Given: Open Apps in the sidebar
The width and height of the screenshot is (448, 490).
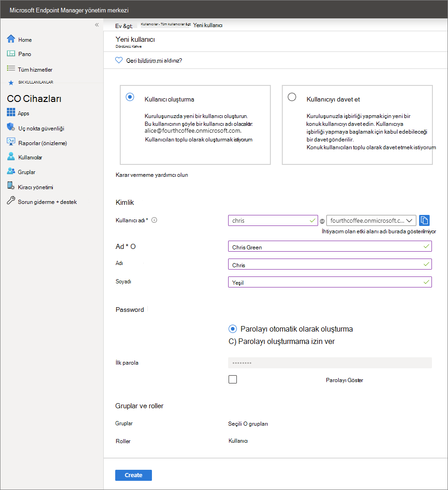Looking at the screenshot, I should pos(23,113).
